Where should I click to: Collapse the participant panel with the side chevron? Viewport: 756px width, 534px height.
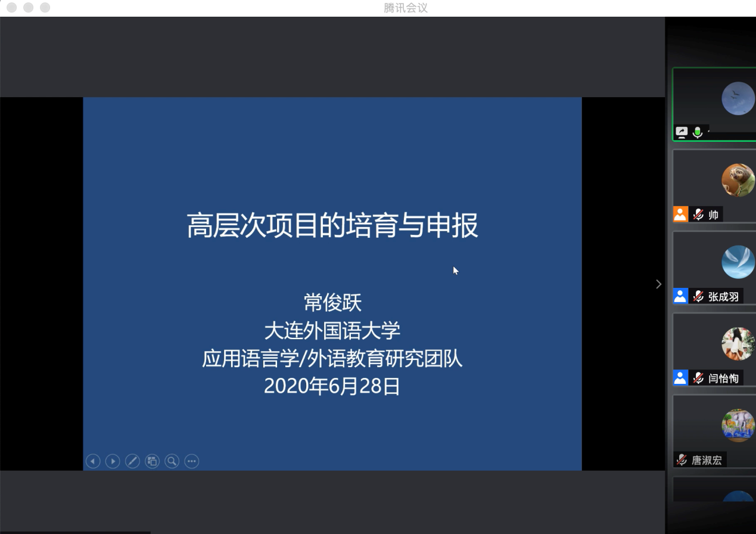tap(658, 284)
